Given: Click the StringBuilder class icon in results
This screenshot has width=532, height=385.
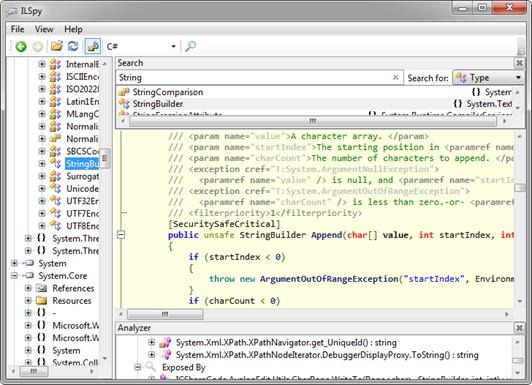Looking at the screenshot, I should pyautogui.click(x=124, y=103).
